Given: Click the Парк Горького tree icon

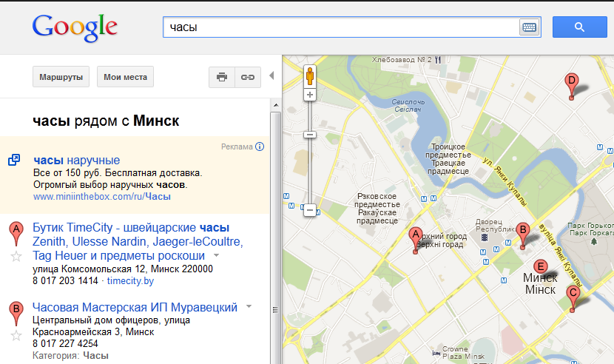Looking at the screenshot, I should click(594, 241).
